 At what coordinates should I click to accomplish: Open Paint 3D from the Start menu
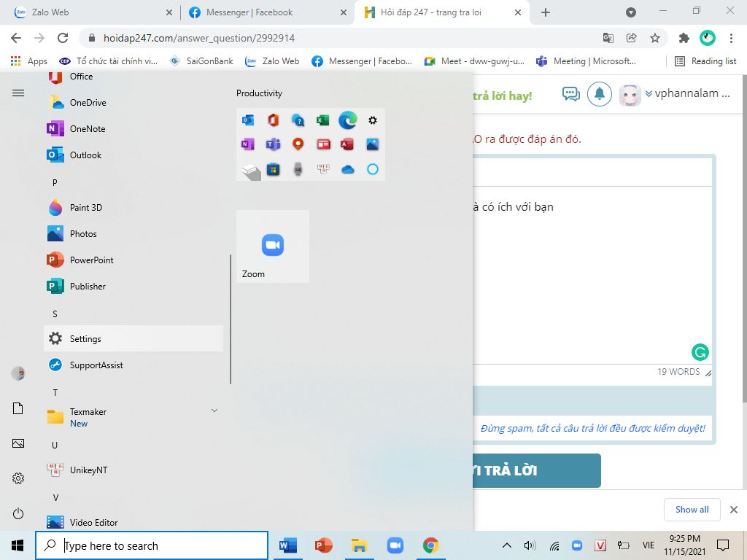(133, 207)
